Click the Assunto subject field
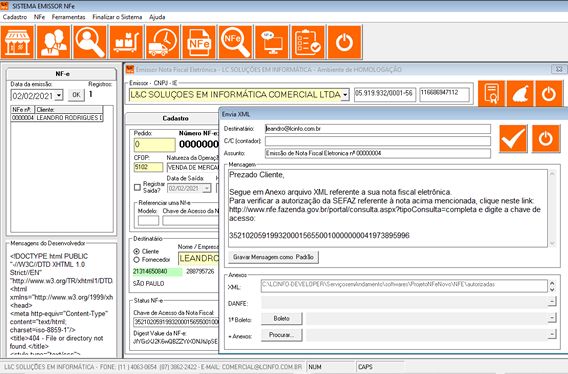This screenshot has width=568, height=374. tap(377, 153)
